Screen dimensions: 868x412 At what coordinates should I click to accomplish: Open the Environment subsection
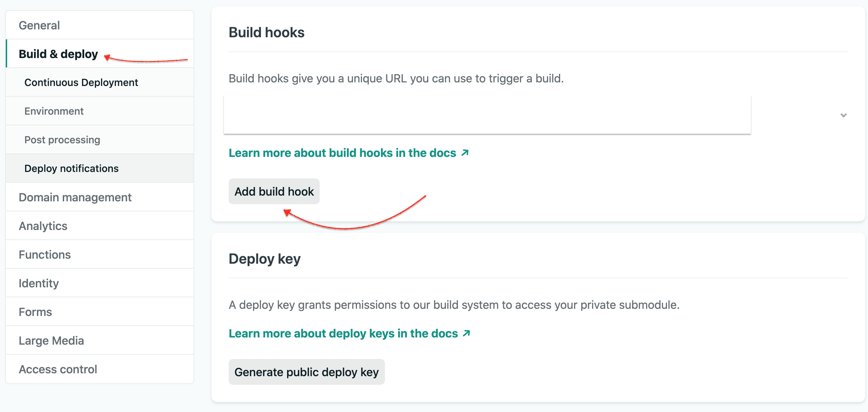(x=100, y=111)
